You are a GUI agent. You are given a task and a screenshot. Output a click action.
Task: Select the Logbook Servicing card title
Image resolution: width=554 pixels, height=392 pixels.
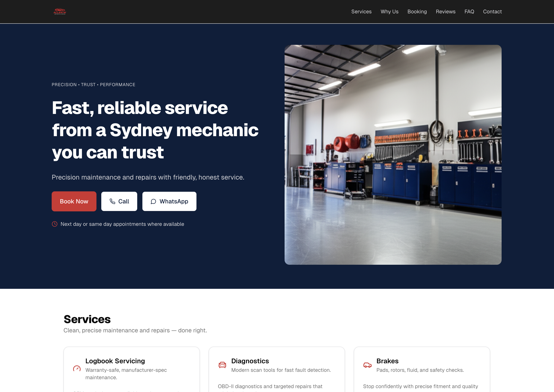point(115,361)
